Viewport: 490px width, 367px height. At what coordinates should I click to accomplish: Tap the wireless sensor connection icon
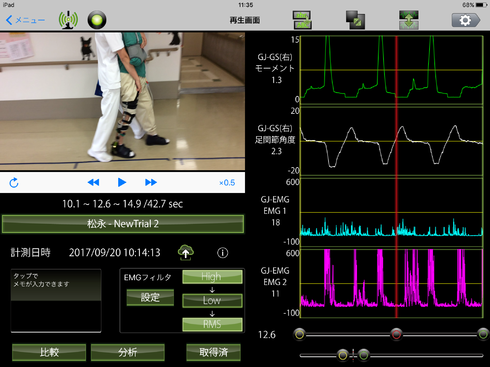(68, 20)
